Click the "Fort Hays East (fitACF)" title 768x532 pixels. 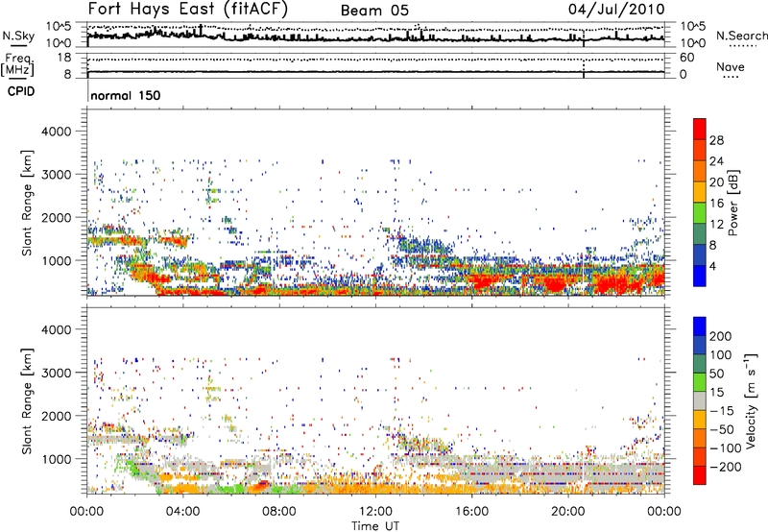187,10
